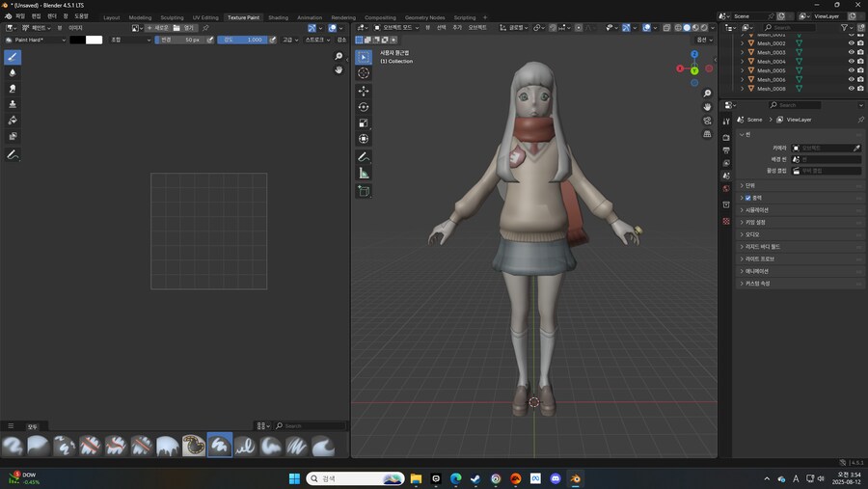The image size is (868, 489).
Task: Click the black primary color swatch
Action: 77,40
